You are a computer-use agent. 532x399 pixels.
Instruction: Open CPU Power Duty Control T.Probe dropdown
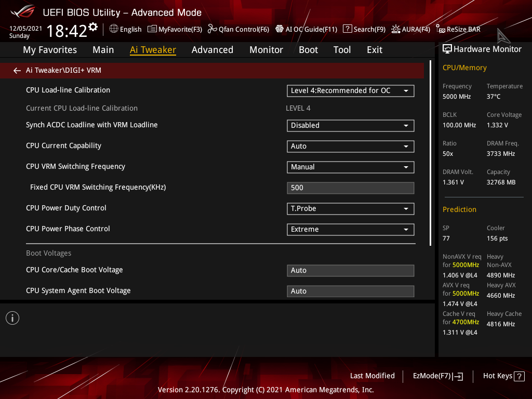point(351,209)
